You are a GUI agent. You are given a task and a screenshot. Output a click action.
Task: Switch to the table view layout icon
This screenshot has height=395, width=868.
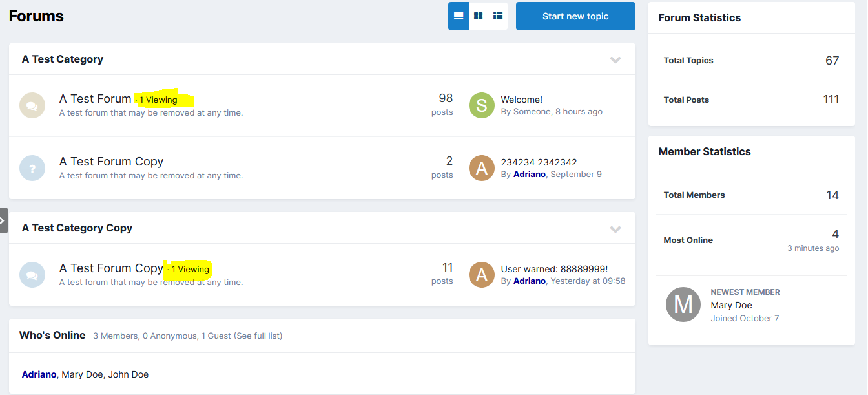coord(459,16)
